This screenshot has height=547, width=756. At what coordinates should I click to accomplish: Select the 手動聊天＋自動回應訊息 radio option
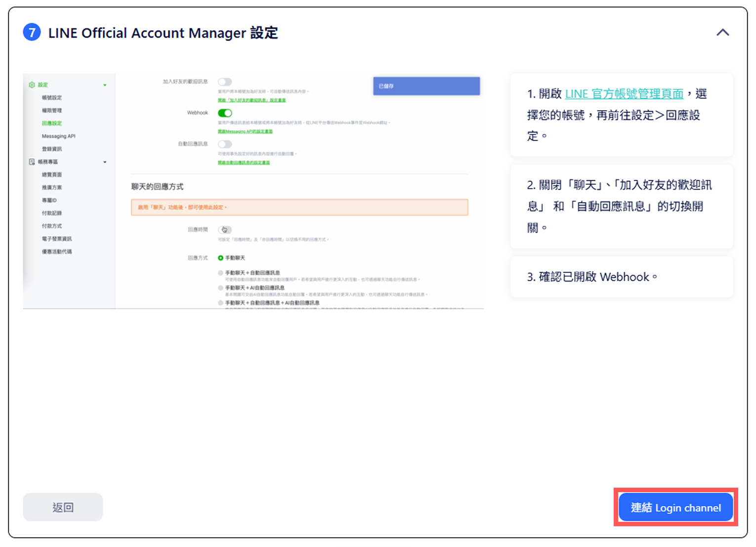click(x=220, y=273)
